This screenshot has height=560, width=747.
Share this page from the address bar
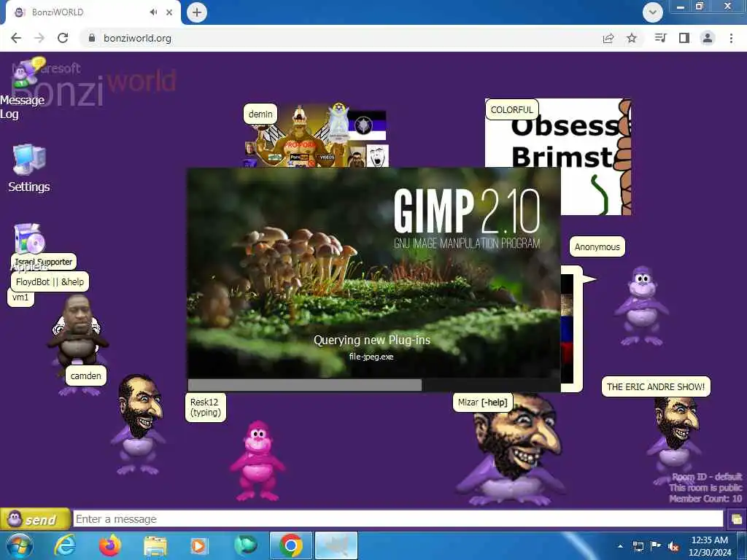(608, 38)
